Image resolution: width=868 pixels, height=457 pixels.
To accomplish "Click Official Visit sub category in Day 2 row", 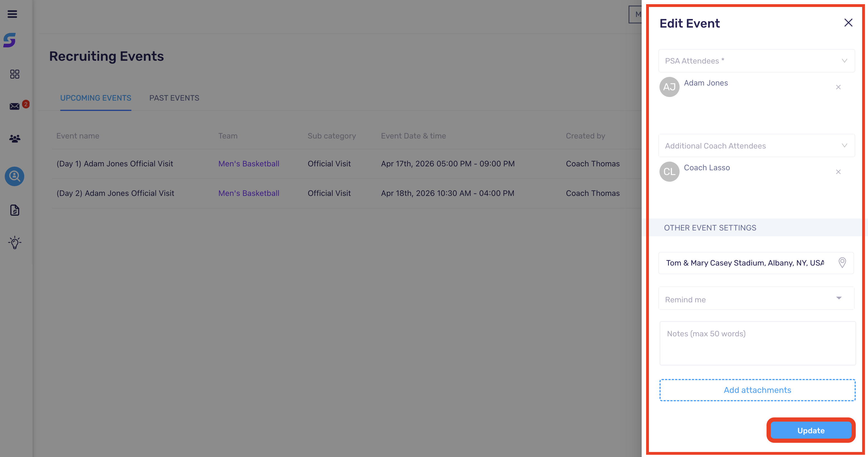I will click(329, 193).
